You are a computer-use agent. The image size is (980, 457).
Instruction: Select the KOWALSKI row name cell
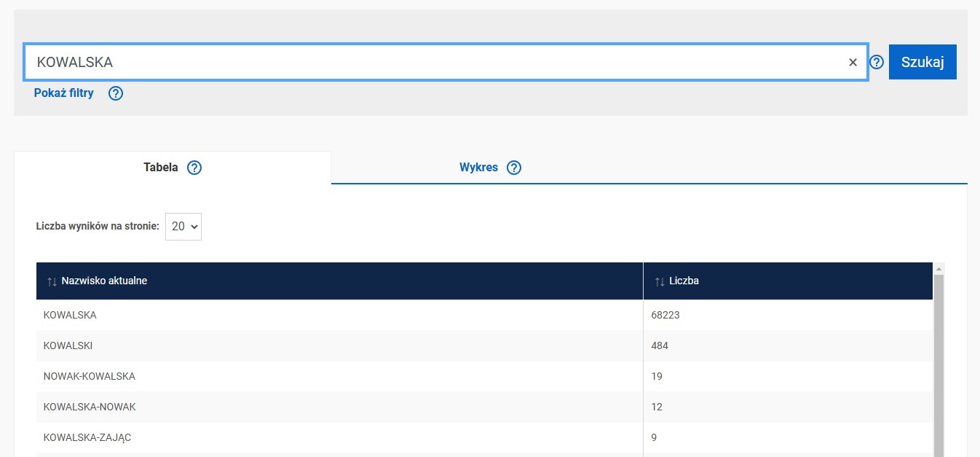tap(339, 345)
